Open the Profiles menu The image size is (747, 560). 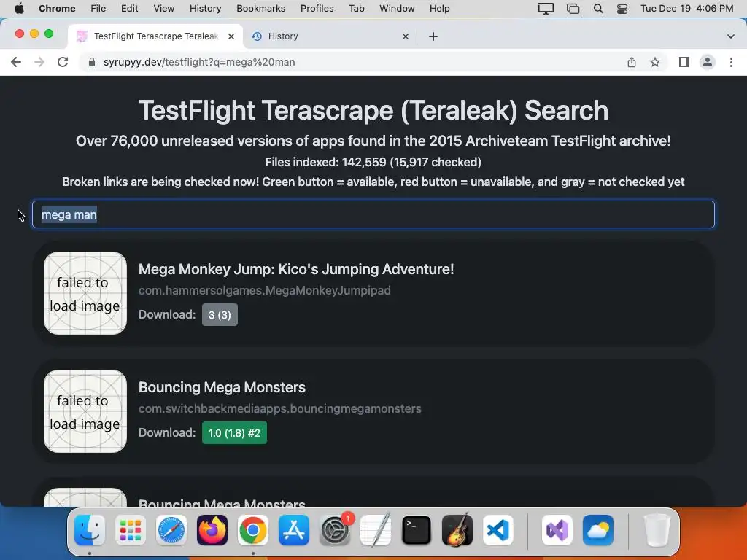317,8
